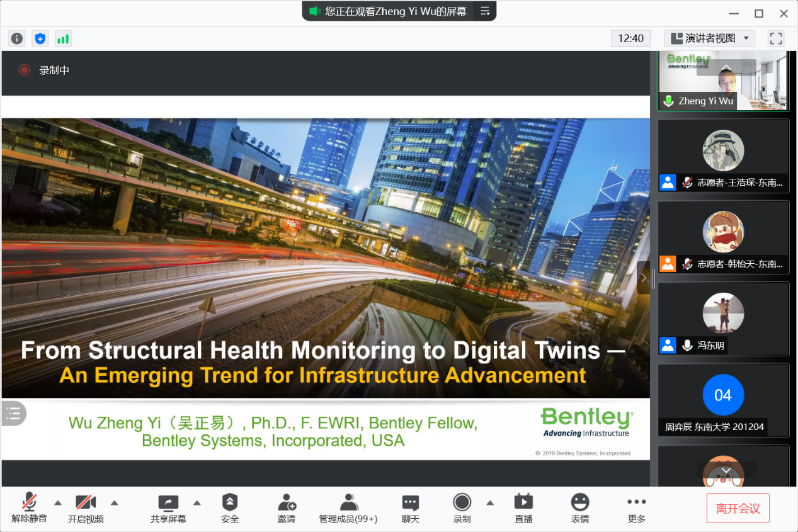The width and height of the screenshot is (798, 532).
Task: Toggle the 录制 recording button
Action: coord(462,508)
